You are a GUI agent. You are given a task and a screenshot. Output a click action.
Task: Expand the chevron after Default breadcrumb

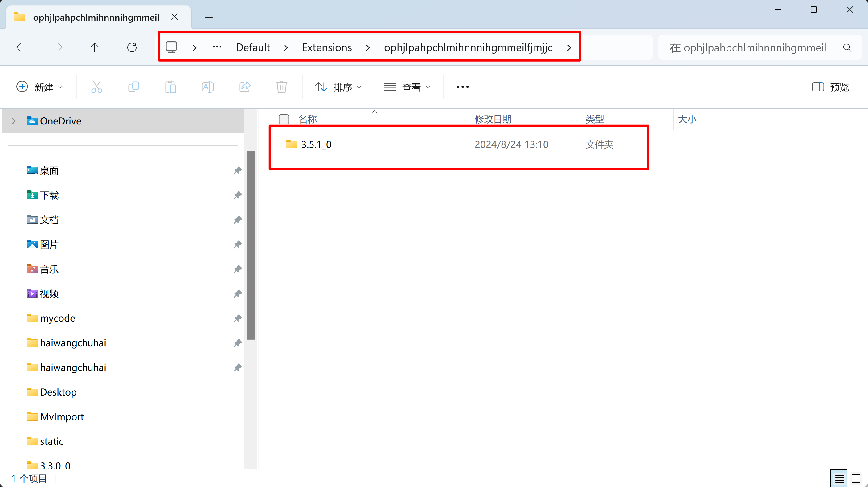[x=286, y=48]
